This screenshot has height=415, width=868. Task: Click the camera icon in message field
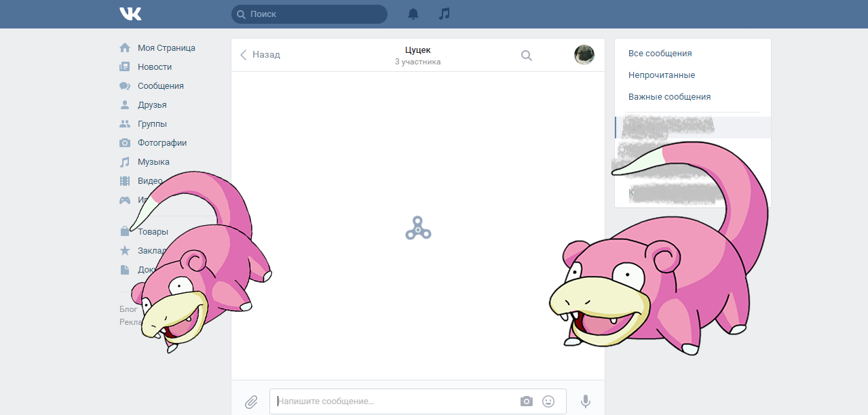[527, 401]
